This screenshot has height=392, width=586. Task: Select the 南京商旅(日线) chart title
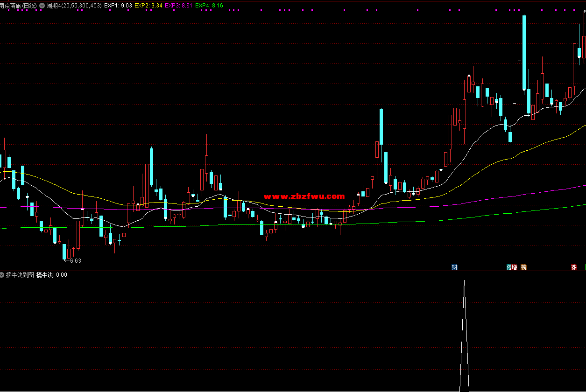coord(18,6)
